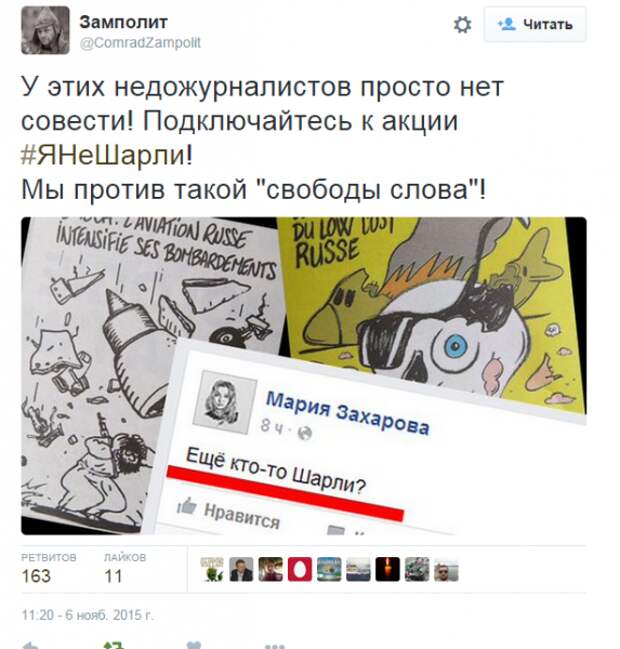Image resolution: width=620 pixels, height=649 pixels.
Task: Open the #ЯНеШарли hashtag
Action: pos(107,155)
